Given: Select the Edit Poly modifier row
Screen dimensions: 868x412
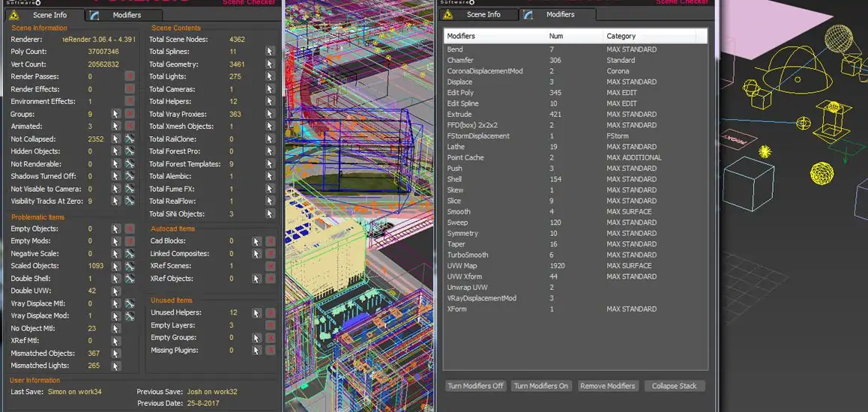Looking at the screenshot, I should pos(461,93).
